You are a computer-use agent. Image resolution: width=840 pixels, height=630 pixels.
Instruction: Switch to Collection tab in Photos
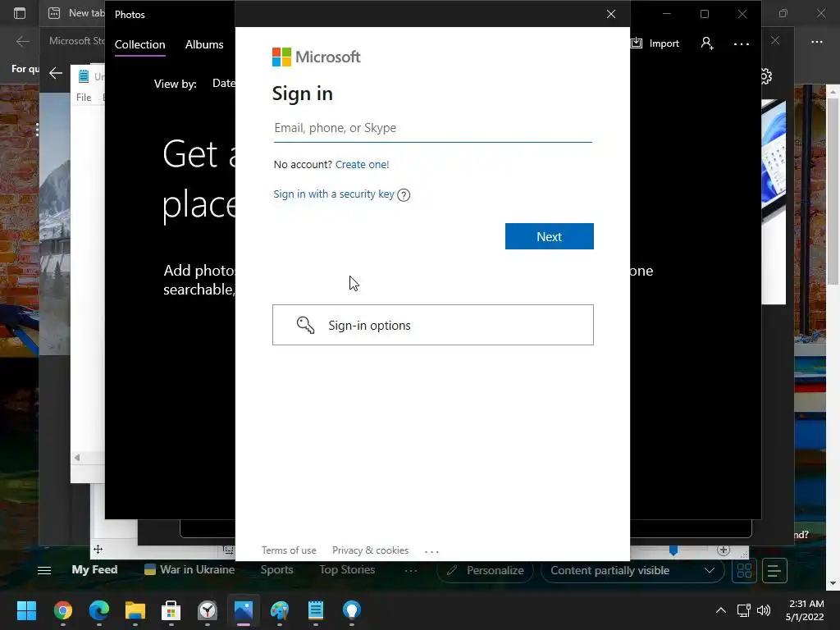click(139, 44)
